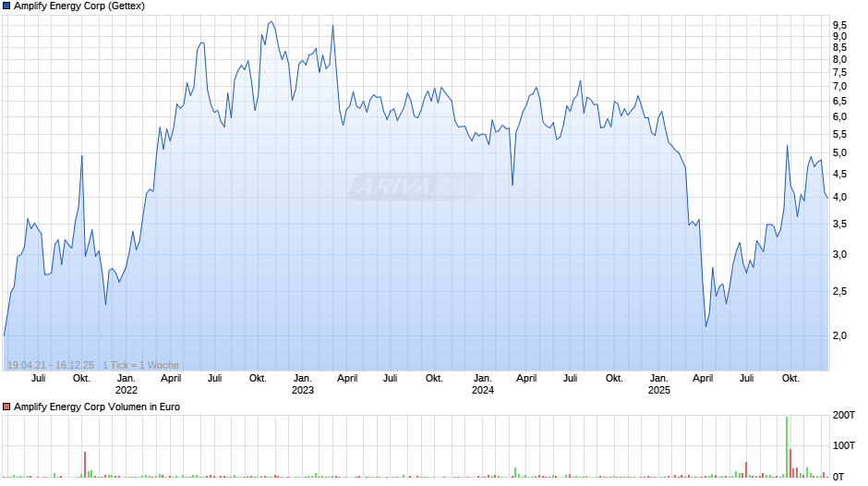Click the '5,5' price axis label
Viewport: 868px width, 486px height.
click(839, 135)
